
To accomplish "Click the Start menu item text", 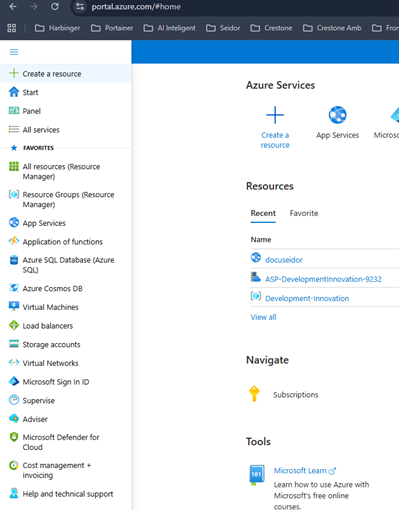I will pyautogui.click(x=30, y=92).
